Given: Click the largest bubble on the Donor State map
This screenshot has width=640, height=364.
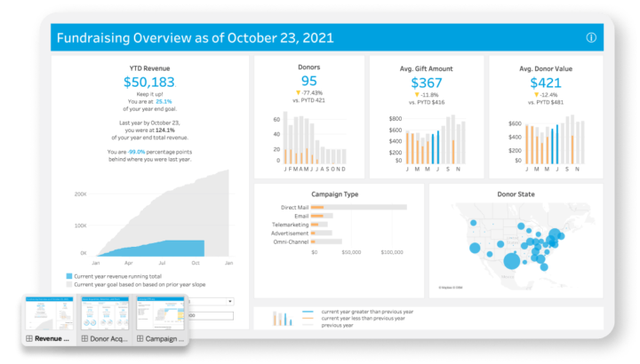Looking at the screenshot, I should (x=510, y=261).
